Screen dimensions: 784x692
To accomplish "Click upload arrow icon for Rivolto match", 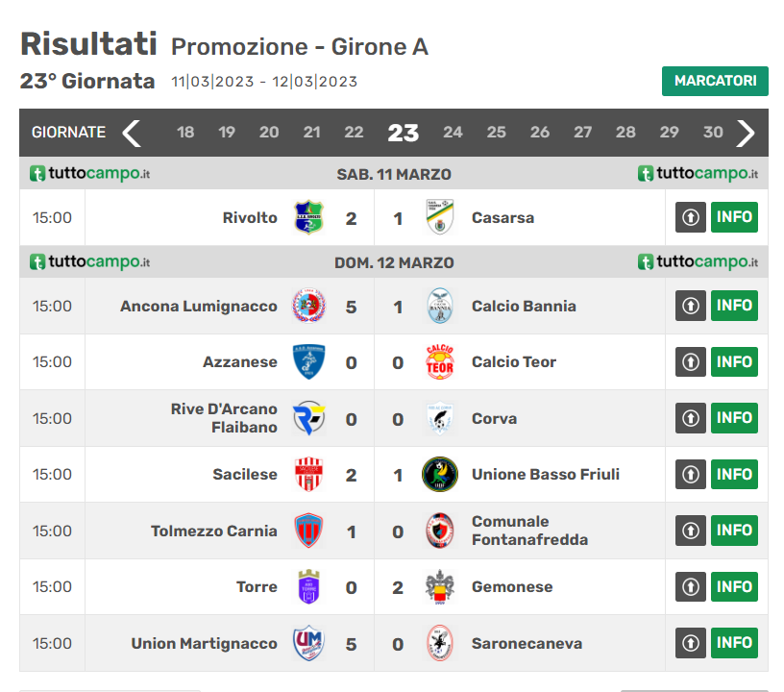I will [x=690, y=218].
